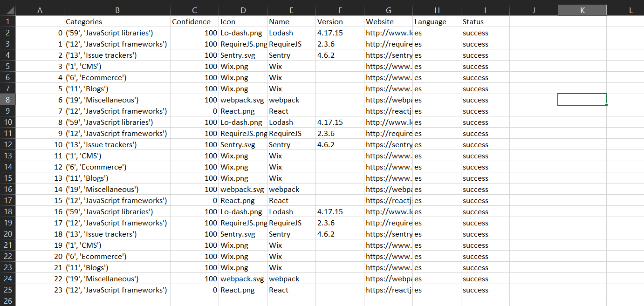The image size is (644, 306).
Task: Select column F header
Action: pyautogui.click(x=340, y=10)
